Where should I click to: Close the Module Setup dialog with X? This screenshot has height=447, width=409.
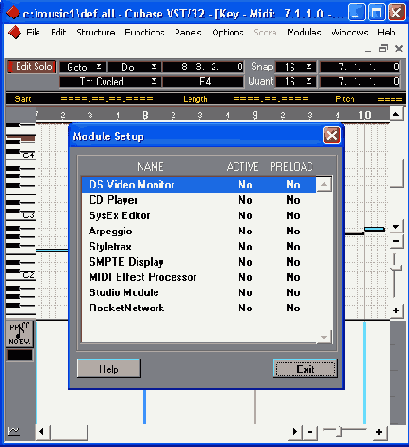(332, 135)
